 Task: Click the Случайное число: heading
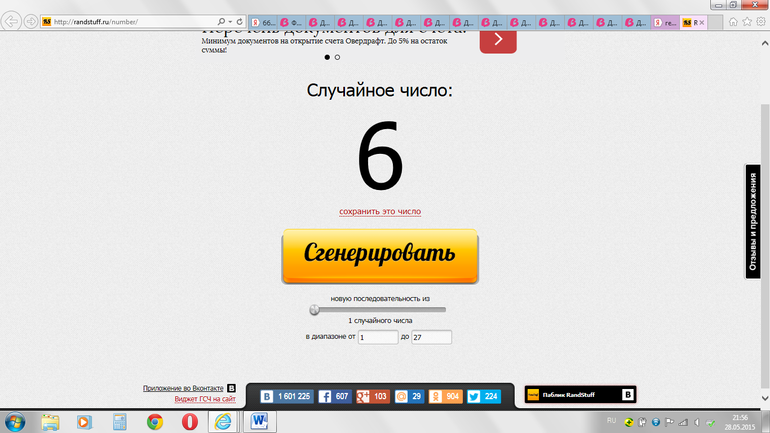tap(379, 90)
